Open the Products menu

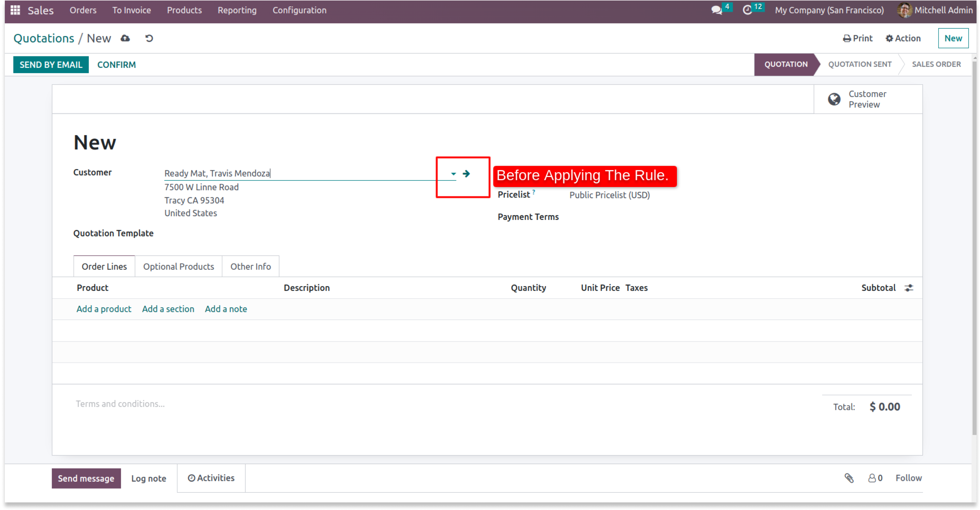coord(184,10)
